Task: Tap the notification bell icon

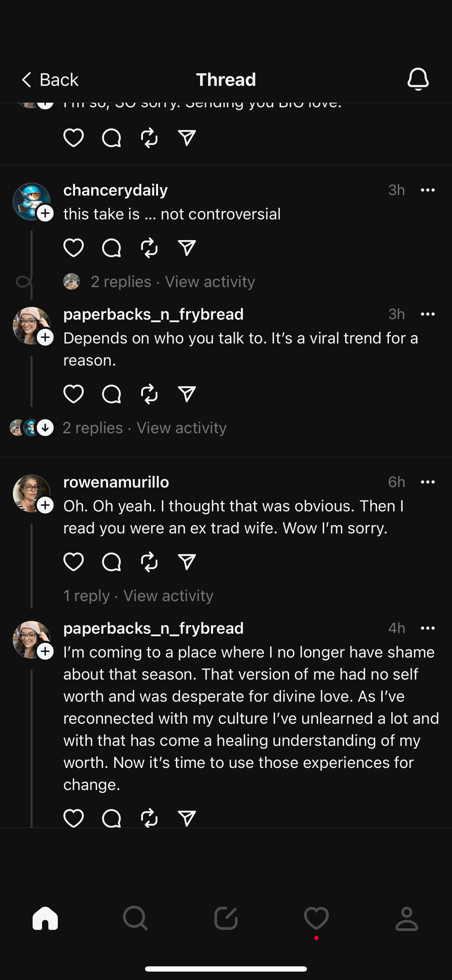Action: [x=418, y=79]
